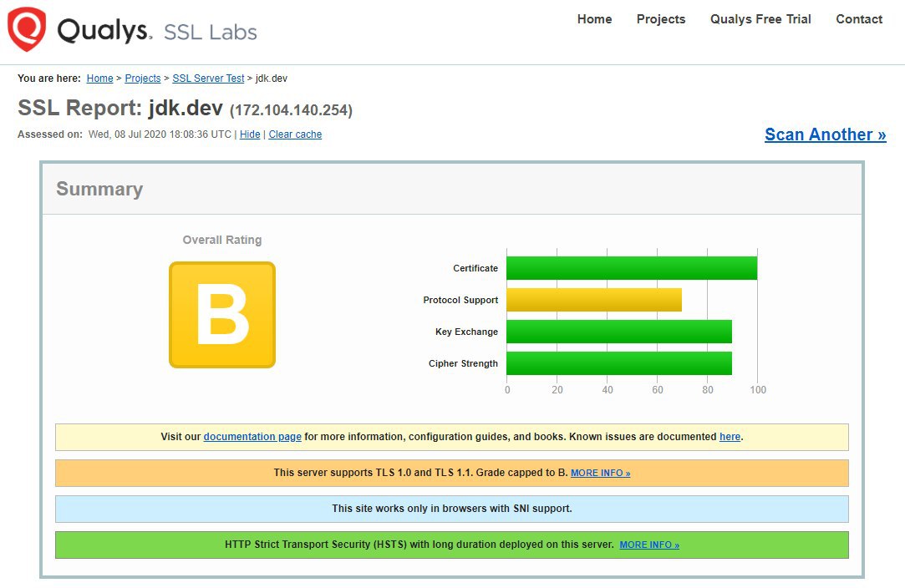The image size is (905, 588).
Task: Click the Overall Rating label
Action: (222, 240)
